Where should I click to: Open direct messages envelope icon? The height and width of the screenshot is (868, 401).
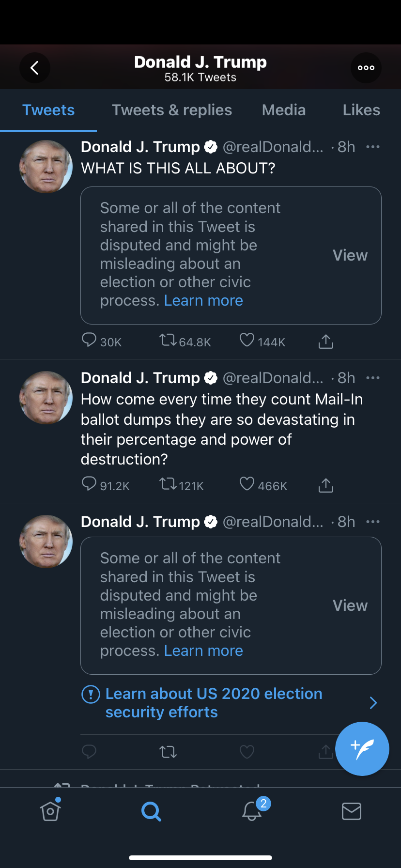click(x=351, y=811)
